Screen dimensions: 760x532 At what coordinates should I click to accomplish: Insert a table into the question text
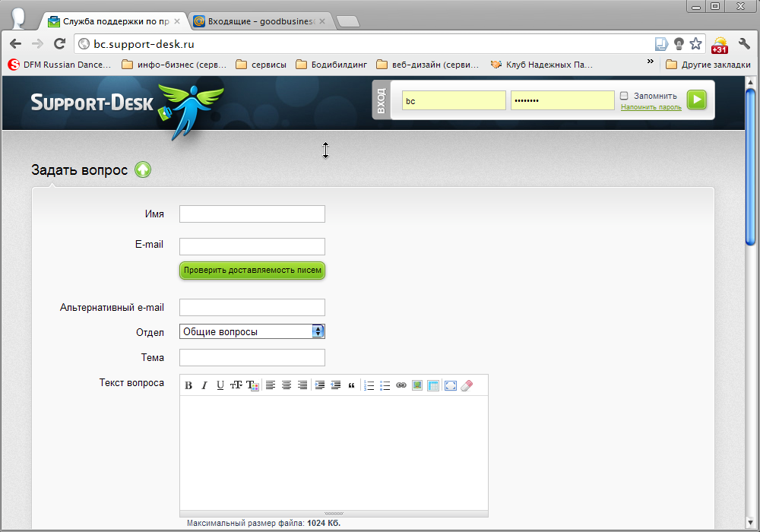coord(433,385)
